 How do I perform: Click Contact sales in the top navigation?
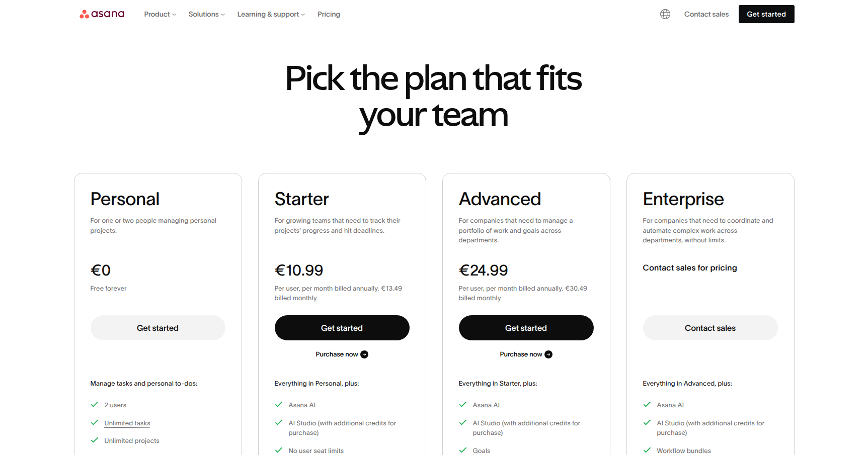coord(706,14)
